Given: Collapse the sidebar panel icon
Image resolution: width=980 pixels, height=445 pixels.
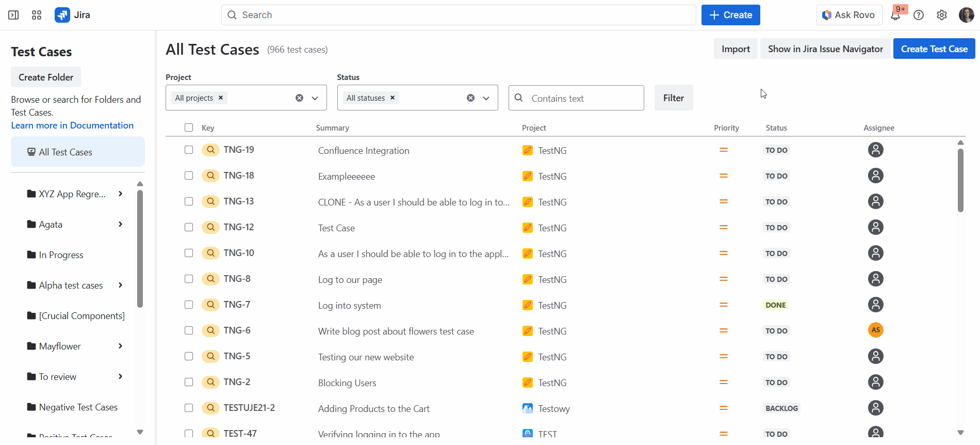Looking at the screenshot, I should [x=13, y=15].
